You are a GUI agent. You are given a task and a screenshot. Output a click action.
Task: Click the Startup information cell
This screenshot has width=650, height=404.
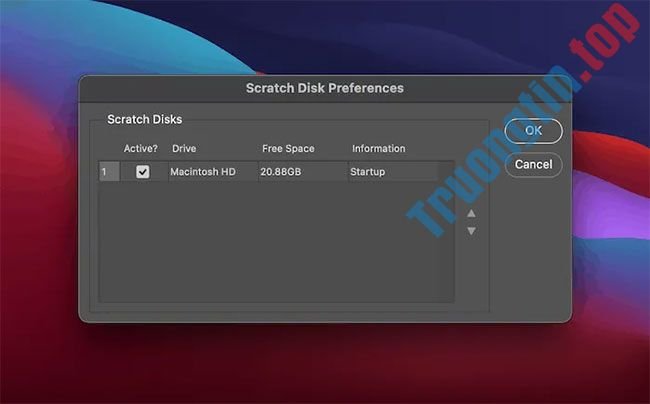click(x=367, y=172)
